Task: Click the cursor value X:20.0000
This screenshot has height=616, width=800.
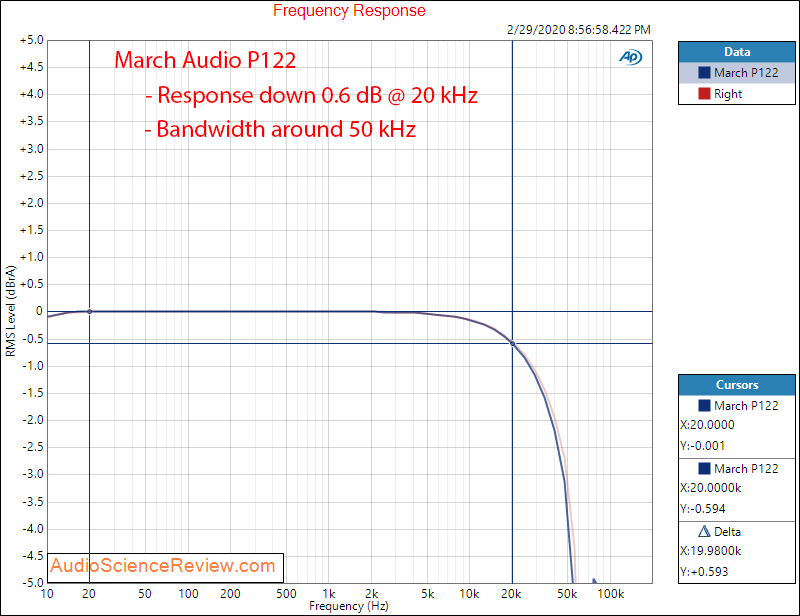Action: point(707,425)
